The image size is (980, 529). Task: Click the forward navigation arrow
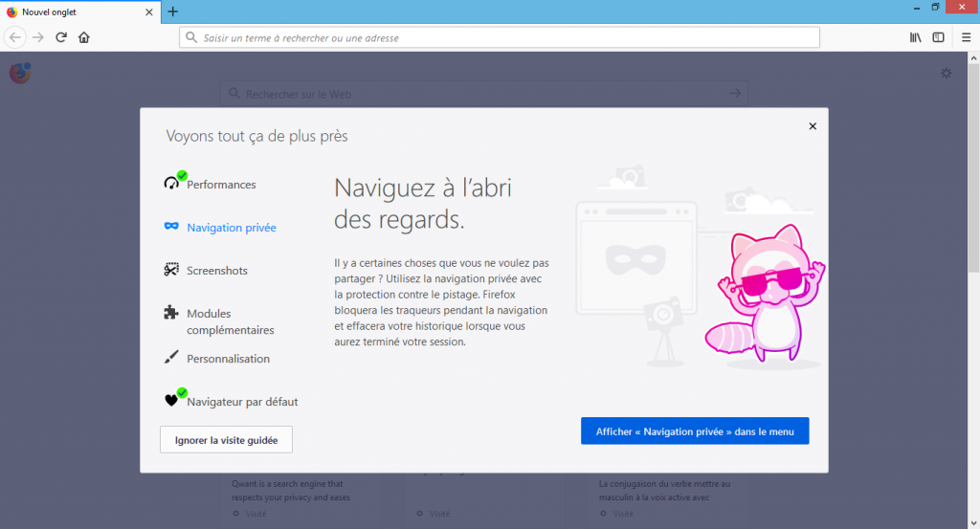38,37
